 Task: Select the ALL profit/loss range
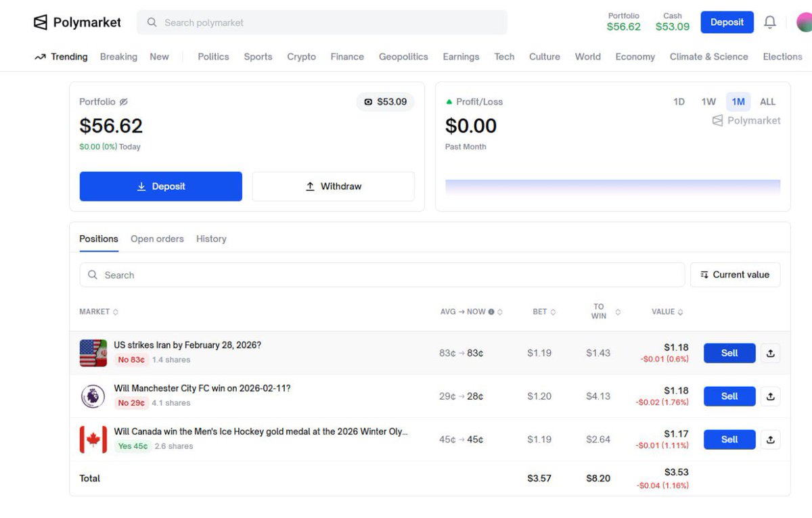(x=767, y=102)
